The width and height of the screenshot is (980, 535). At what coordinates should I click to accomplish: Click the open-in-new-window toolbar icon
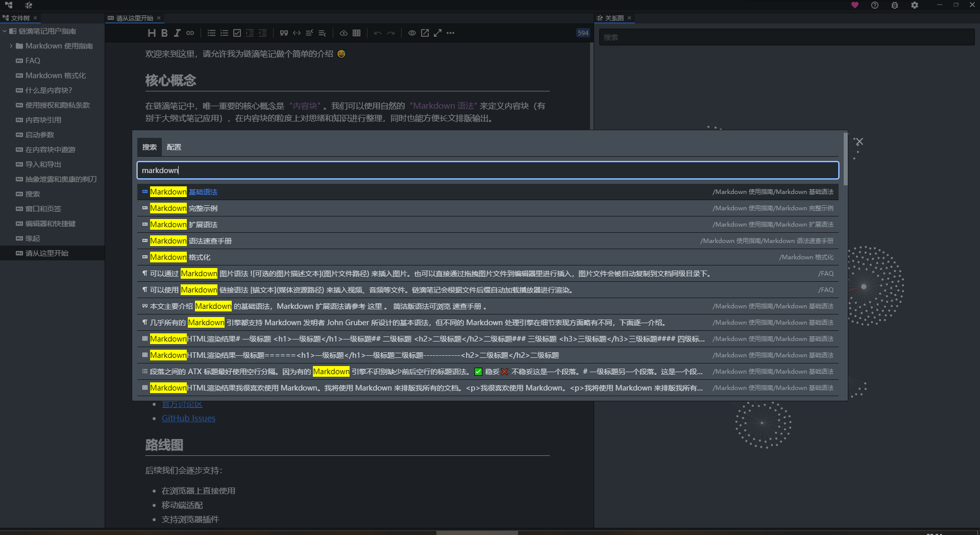425,33
